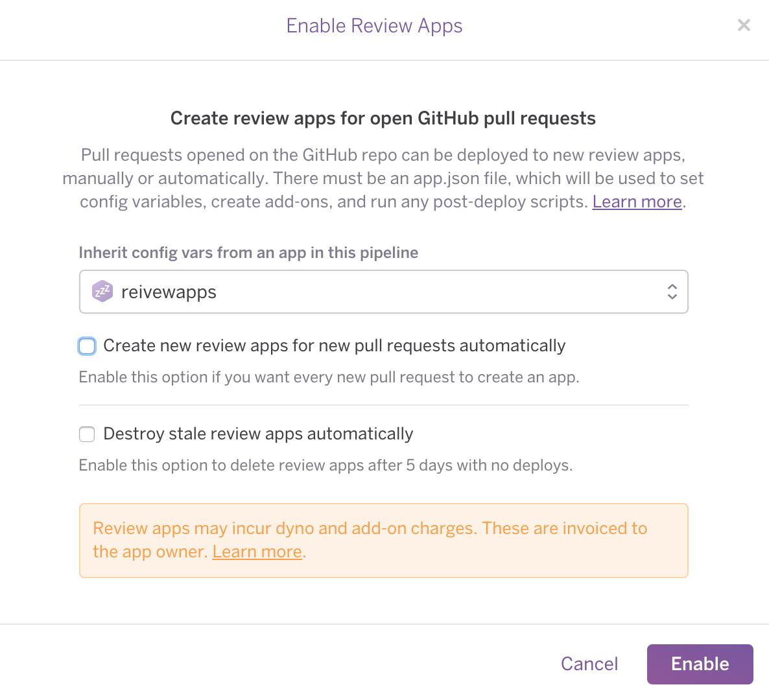Click the purple sleeping-dyno app icon
Image resolution: width=769 pixels, height=700 pixels.
pos(102,292)
